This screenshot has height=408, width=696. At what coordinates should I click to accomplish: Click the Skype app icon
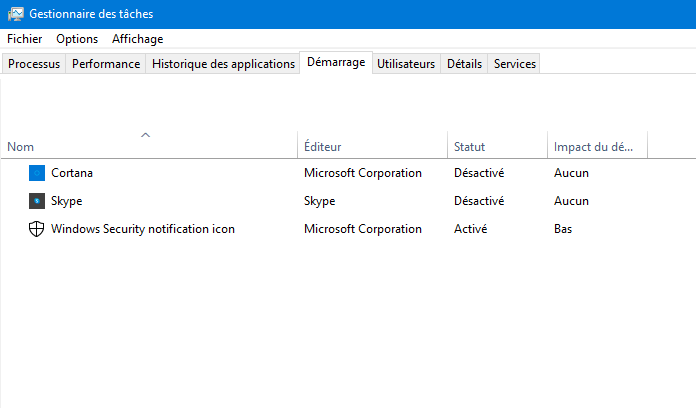[x=37, y=201]
